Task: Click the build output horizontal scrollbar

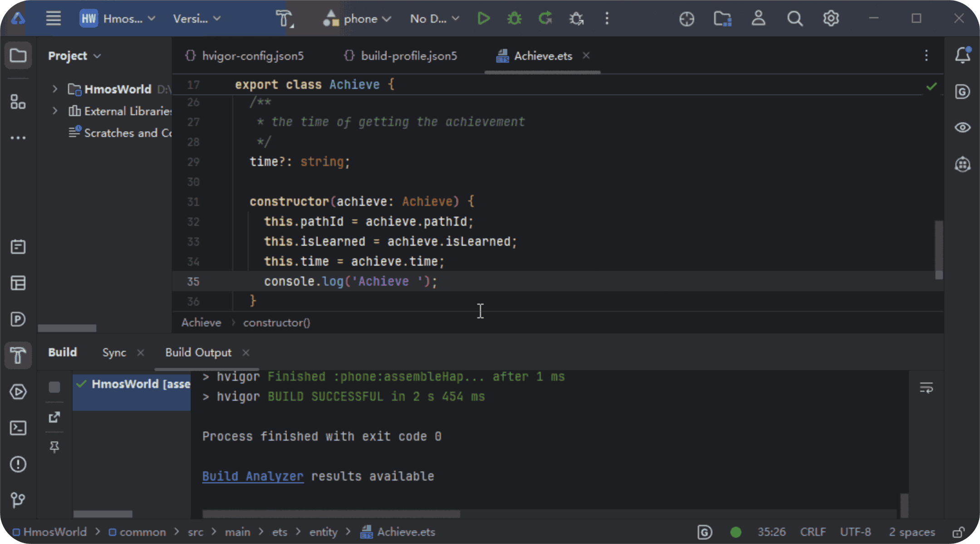Action: click(331, 514)
